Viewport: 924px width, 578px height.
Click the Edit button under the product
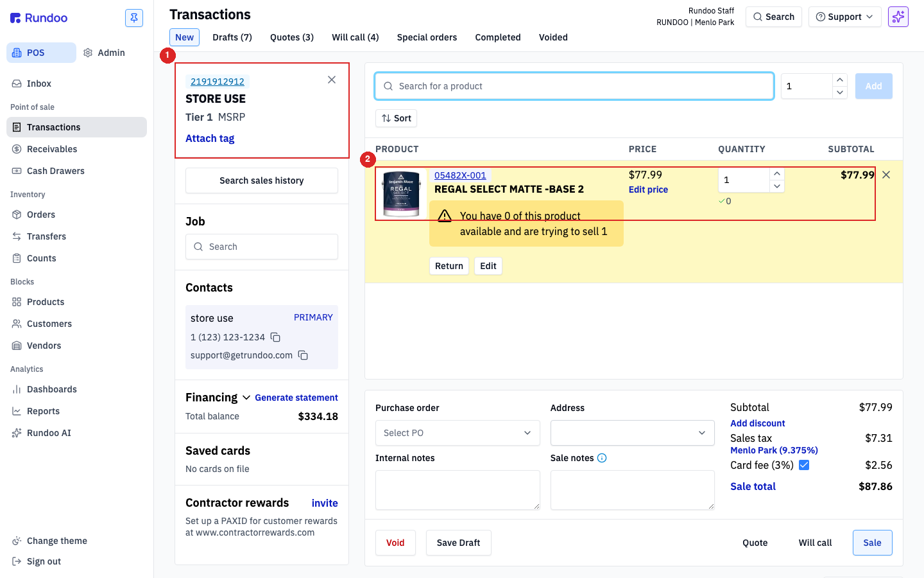pos(488,266)
